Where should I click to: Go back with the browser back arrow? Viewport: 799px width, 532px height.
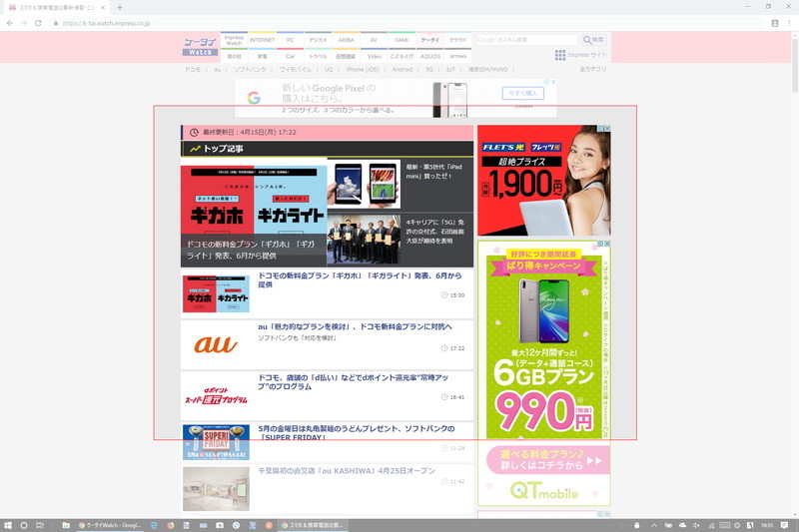point(10,23)
